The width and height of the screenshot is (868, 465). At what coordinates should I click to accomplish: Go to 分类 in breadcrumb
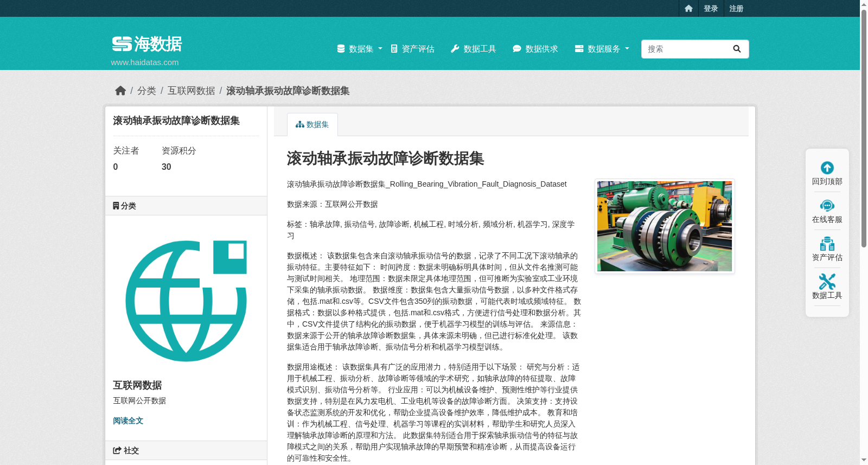tap(146, 91)
